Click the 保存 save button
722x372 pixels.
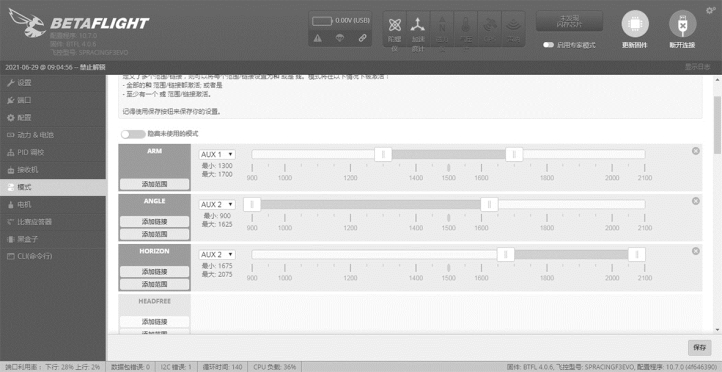tap(699, 348)
